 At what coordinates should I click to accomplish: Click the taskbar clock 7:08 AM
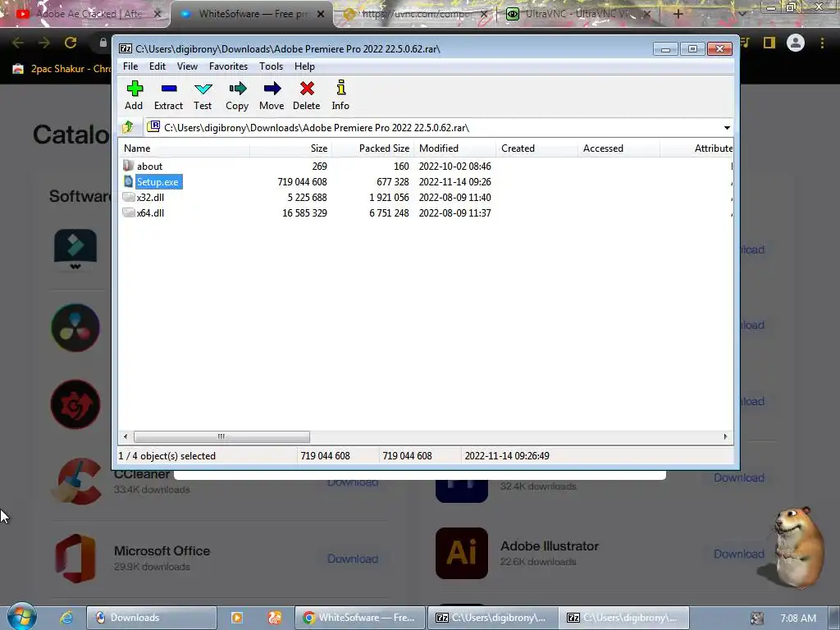click(797, 619)
